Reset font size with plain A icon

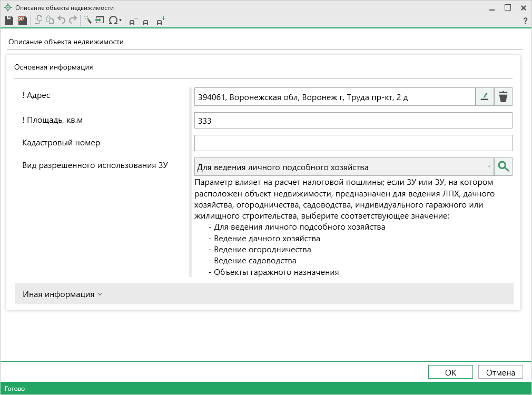click(145, 22)
